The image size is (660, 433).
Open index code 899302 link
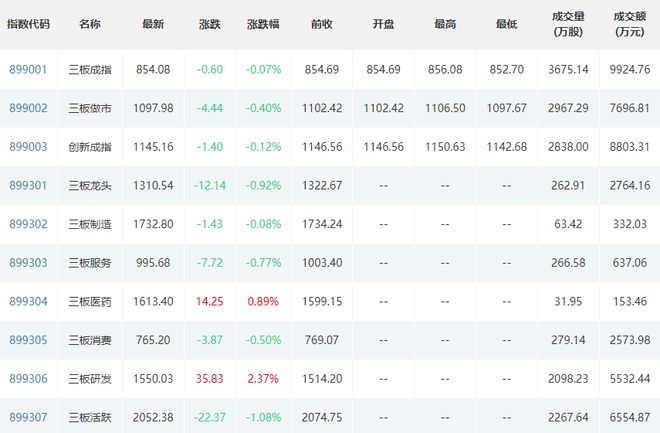coord(28,224)
